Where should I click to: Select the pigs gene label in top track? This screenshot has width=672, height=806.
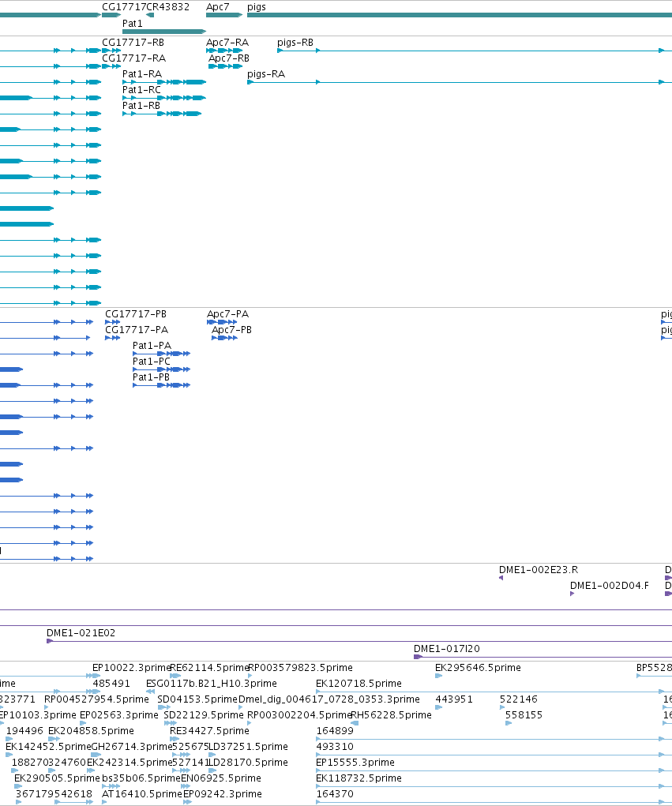point(257,7)
